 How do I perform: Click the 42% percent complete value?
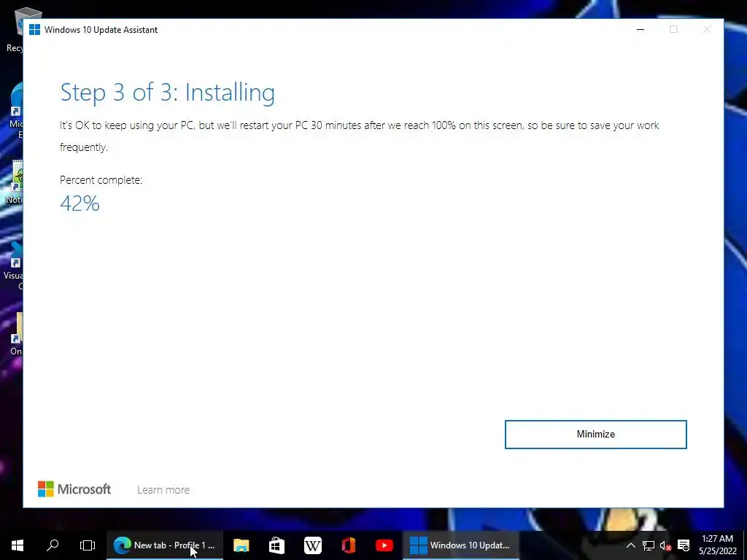80,203
